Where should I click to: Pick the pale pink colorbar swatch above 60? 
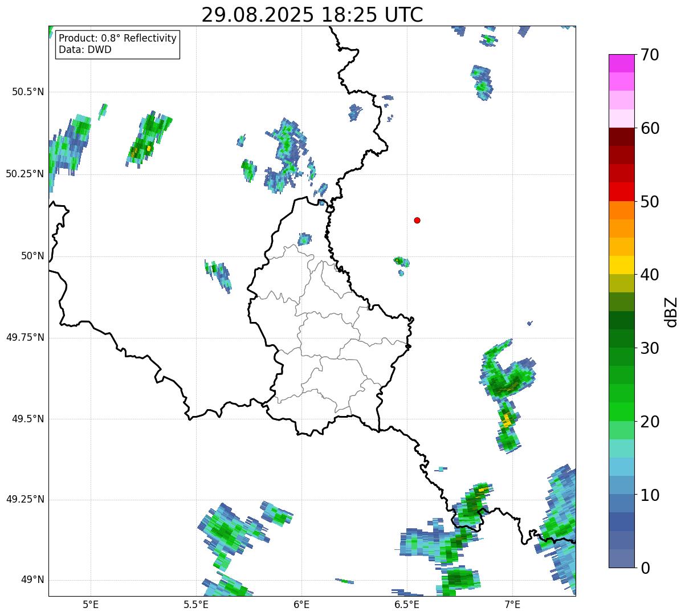tap(621, 119)
